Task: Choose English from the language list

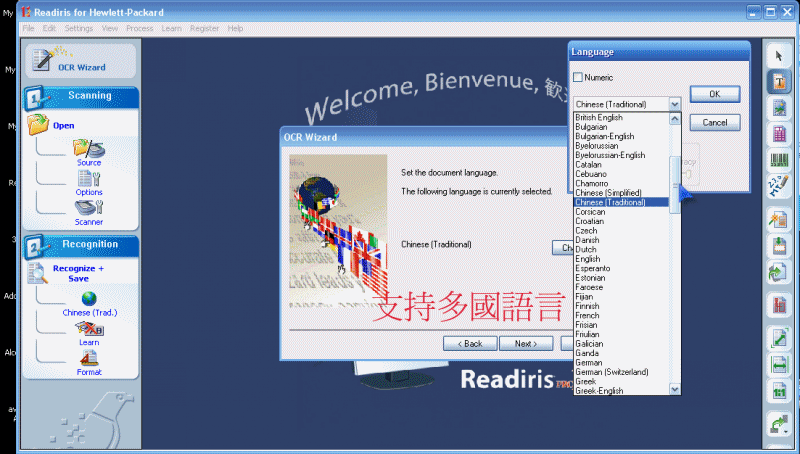Action: tap(621, 259)
